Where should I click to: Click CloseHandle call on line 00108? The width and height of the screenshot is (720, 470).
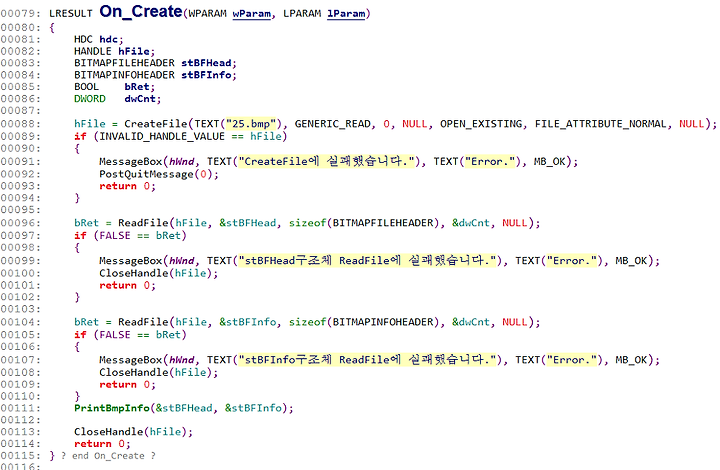(134, 373)
